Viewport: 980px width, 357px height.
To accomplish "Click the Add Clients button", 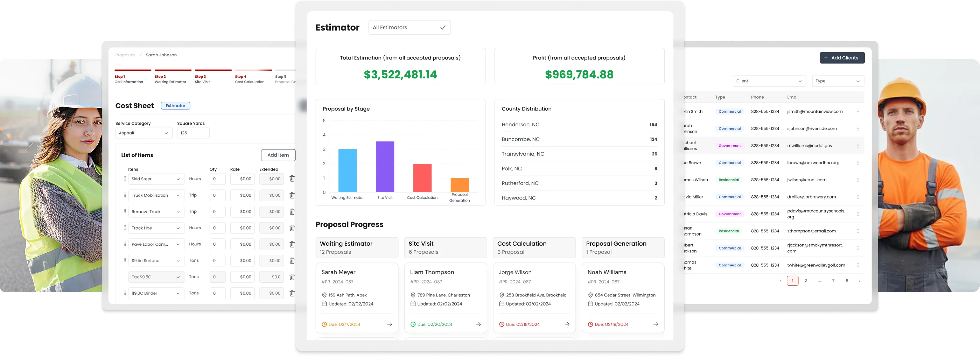I will point(842,58).
